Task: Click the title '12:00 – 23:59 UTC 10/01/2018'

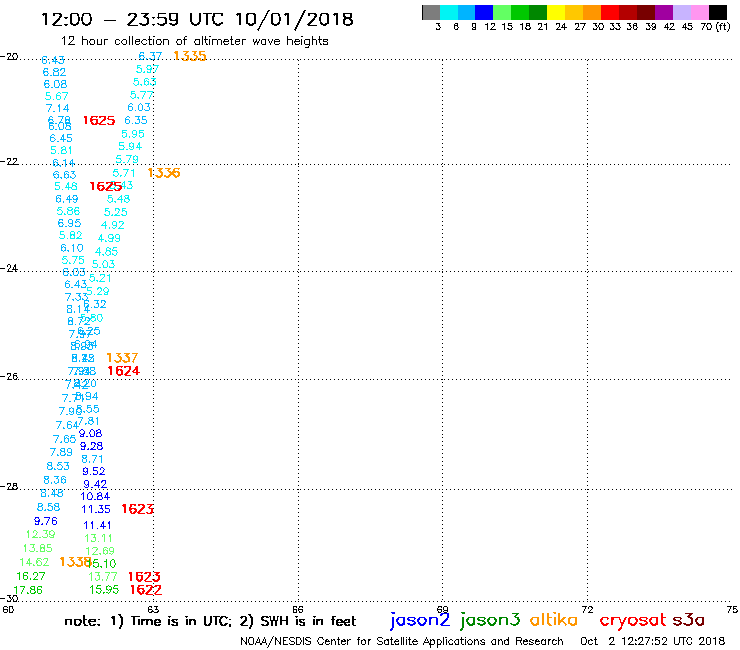Action: (197, 19)
